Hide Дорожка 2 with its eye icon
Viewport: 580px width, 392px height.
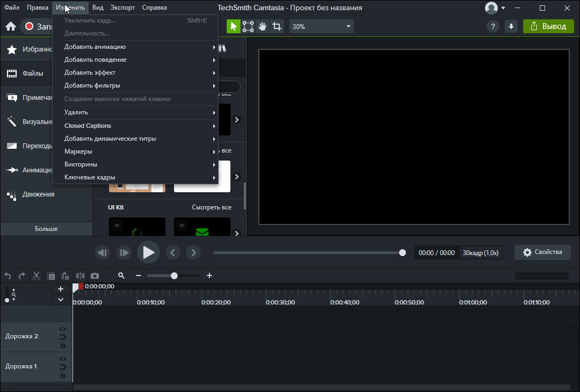[63, 329]
